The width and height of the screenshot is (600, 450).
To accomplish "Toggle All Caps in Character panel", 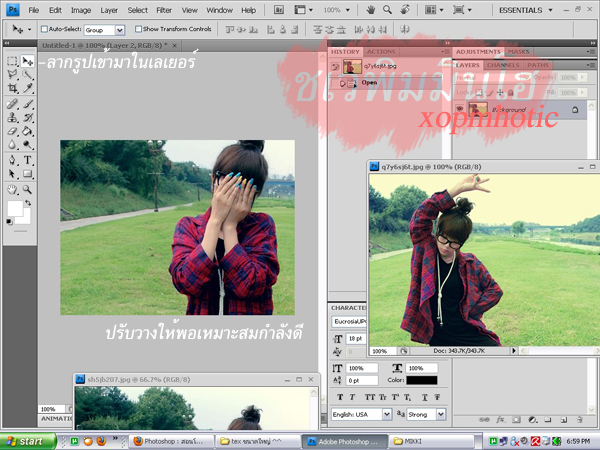I will (370, 397).
